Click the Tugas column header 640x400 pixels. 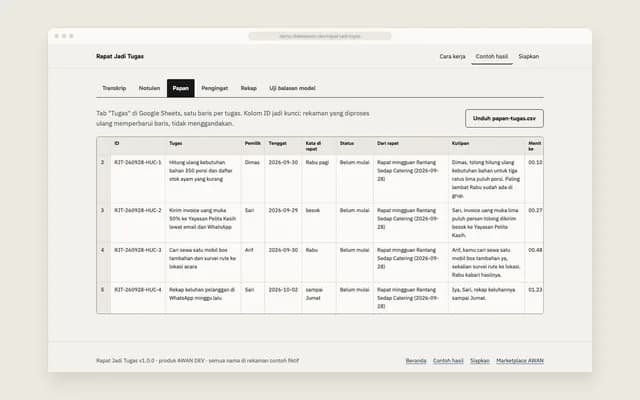click(x=203, y=146)
